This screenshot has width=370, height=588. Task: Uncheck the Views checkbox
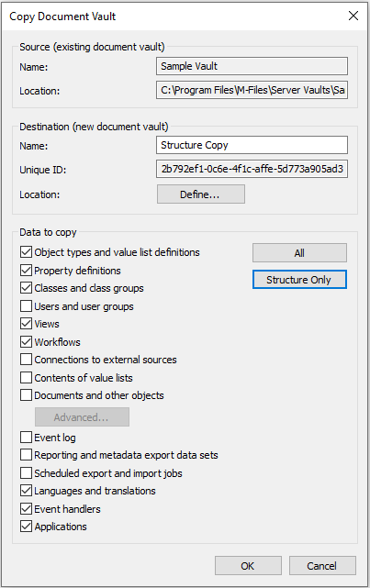click(26, 324)
